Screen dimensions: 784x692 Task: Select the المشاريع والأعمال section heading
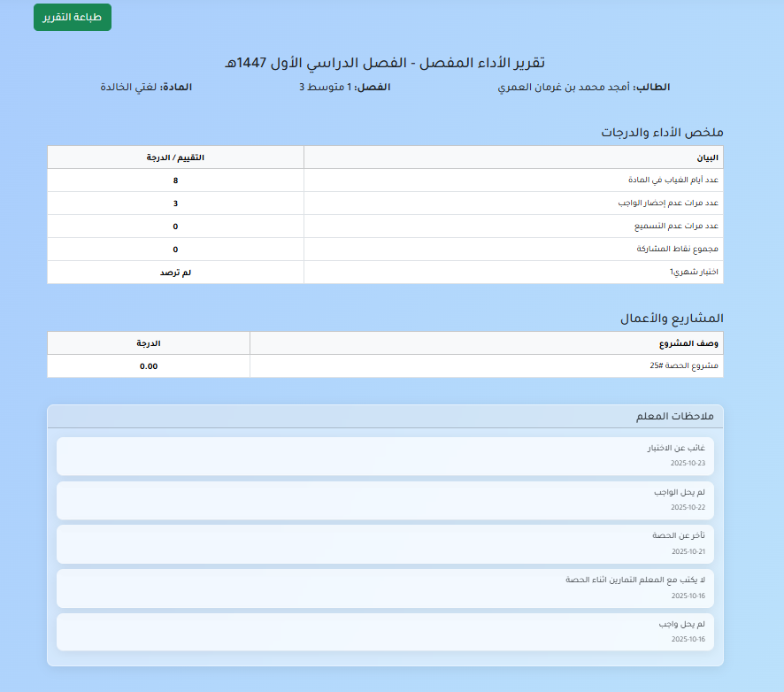pos(674,318)
